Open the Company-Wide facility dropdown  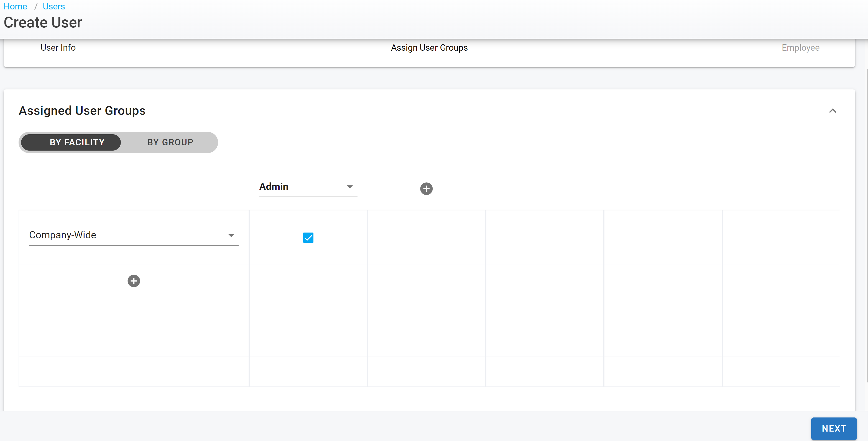click(128, 235)
